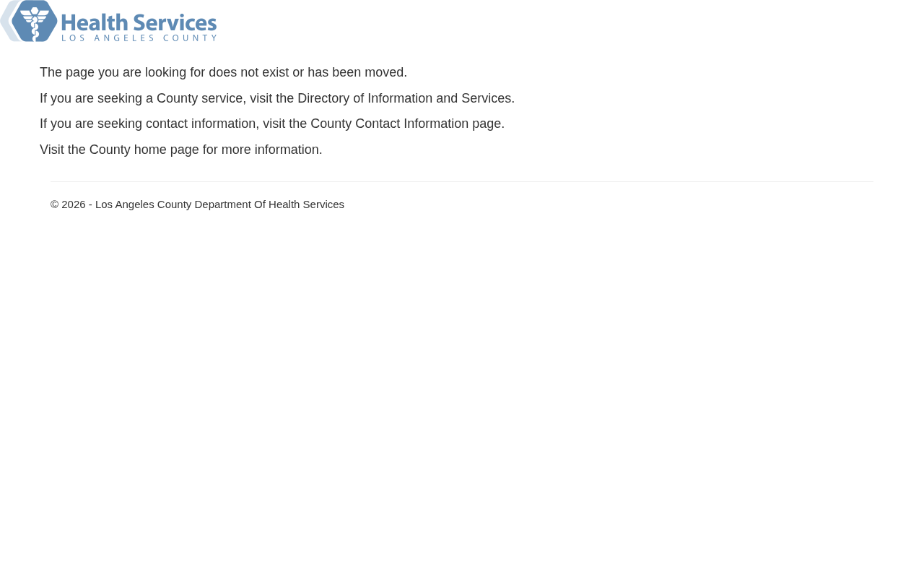This screenshot has height=578, width=924.
Task: Click the "Los Angeles County" logo subtitle
Action: 139,38
